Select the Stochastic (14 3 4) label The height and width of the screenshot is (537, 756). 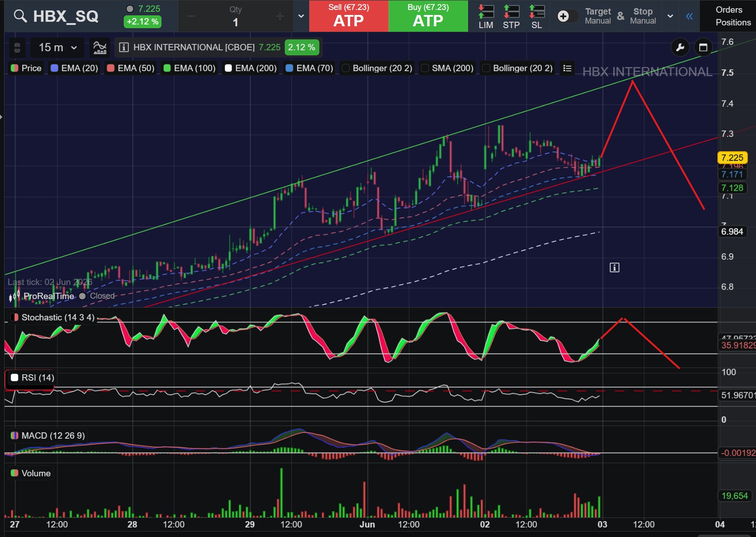point(58,317)
